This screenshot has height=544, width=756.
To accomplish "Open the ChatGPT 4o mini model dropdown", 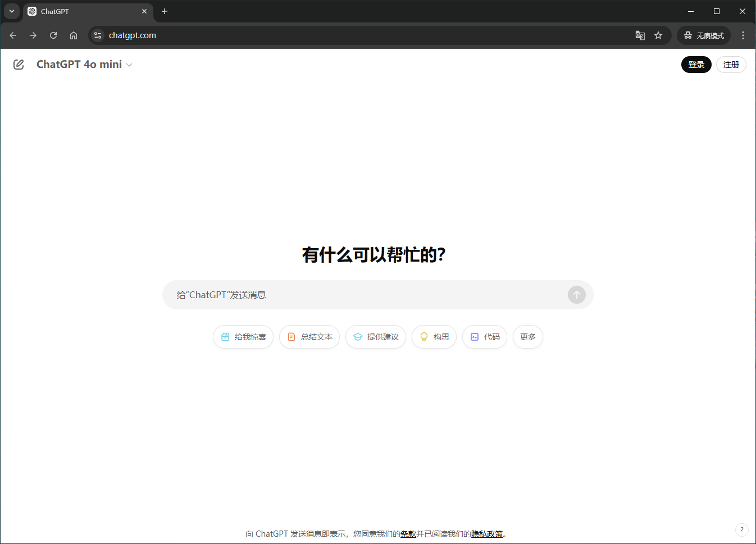I will pyautogui.click(x=84, y=65).
